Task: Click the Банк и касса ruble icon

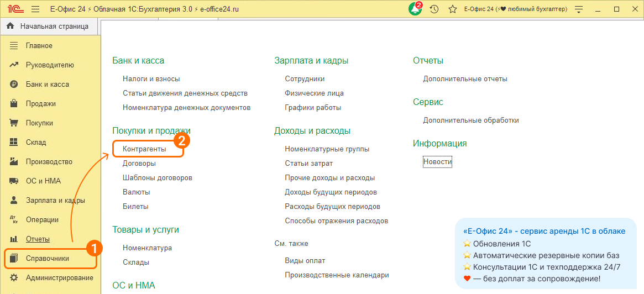Action: click(x=14, y=84)
